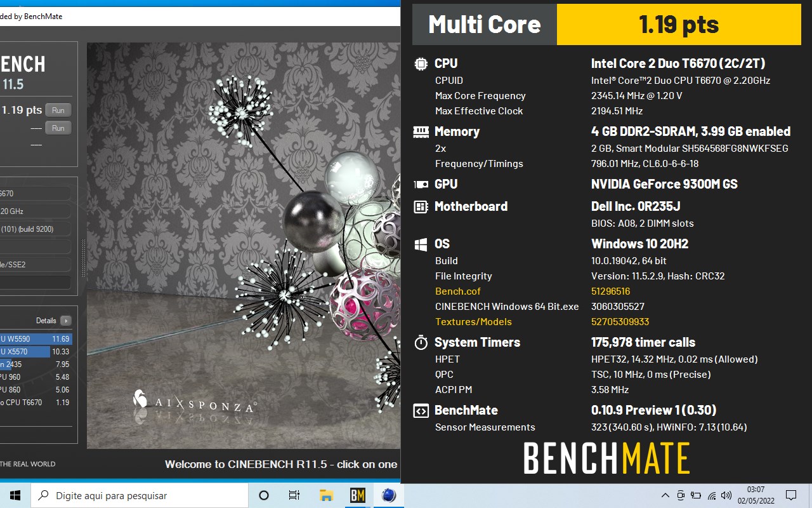The width and height of the screenshot is (812, 508).
Task: Click the 796.01 MHz, CL6.0-6-6-18 value
Action: pyautogui.click(x=645, y=164)
